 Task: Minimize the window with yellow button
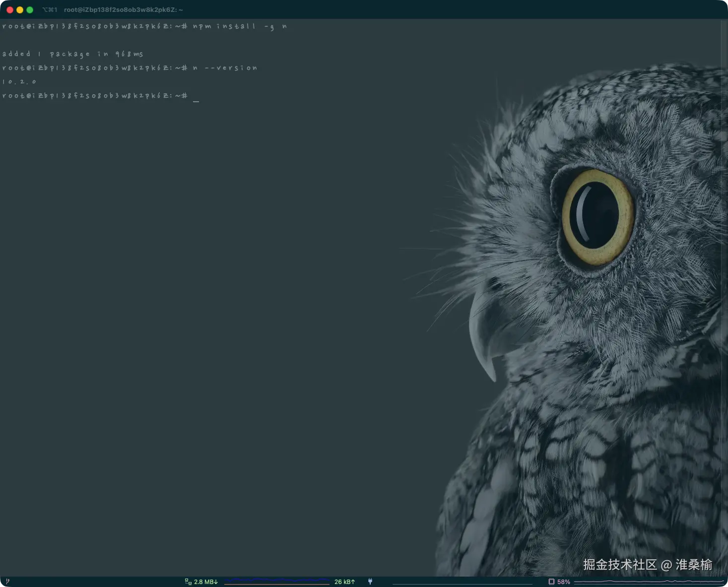(x=20, y=10)
